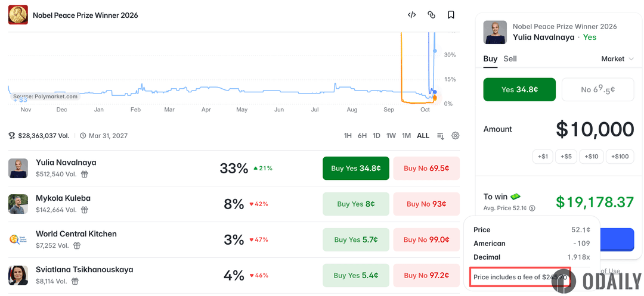Viewport: 644px width, 296px height.
Task: Buy Yes 34.8¢ for Yulia Navalnaya
Action: pyautogui.click(x=355, y=168)
